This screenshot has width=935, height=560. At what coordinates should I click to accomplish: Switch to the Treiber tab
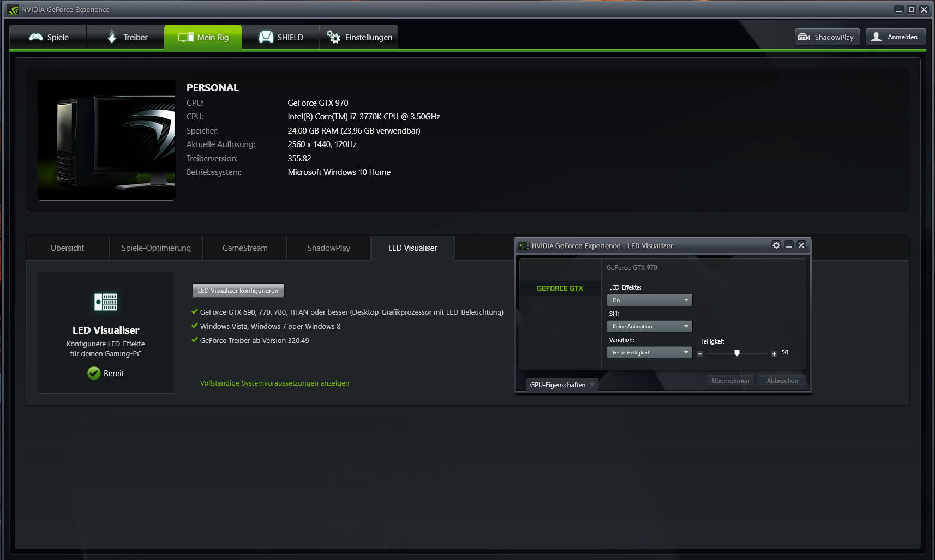coord(125,37)
